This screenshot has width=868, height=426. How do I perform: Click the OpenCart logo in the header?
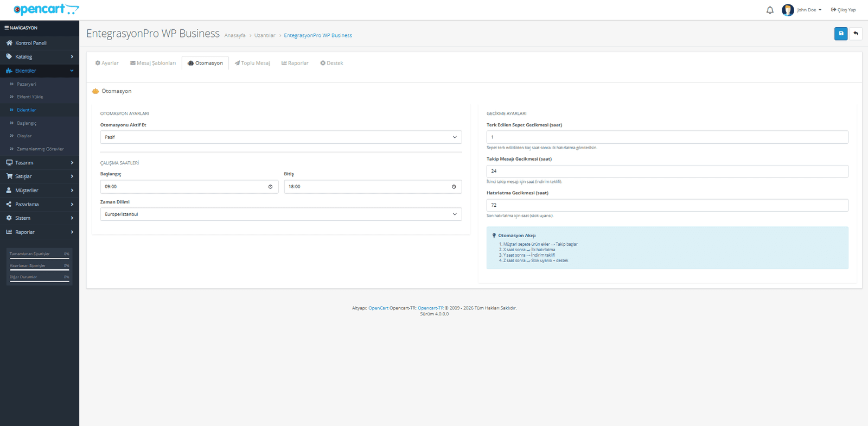(46, 9)
